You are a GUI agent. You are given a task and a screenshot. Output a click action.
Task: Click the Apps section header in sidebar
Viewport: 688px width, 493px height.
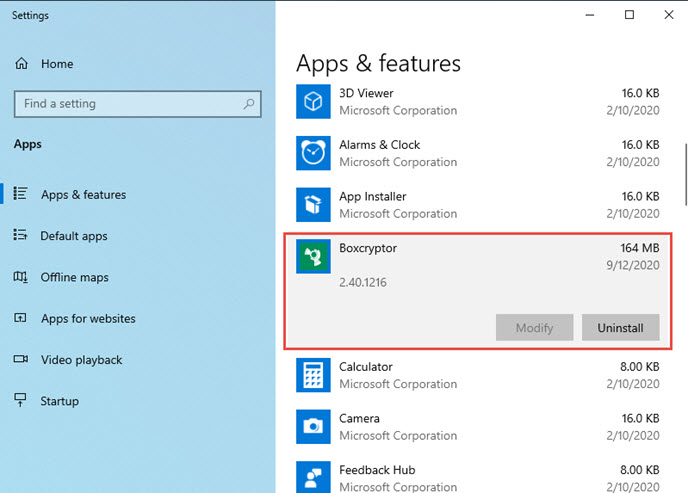click(27, 144)
